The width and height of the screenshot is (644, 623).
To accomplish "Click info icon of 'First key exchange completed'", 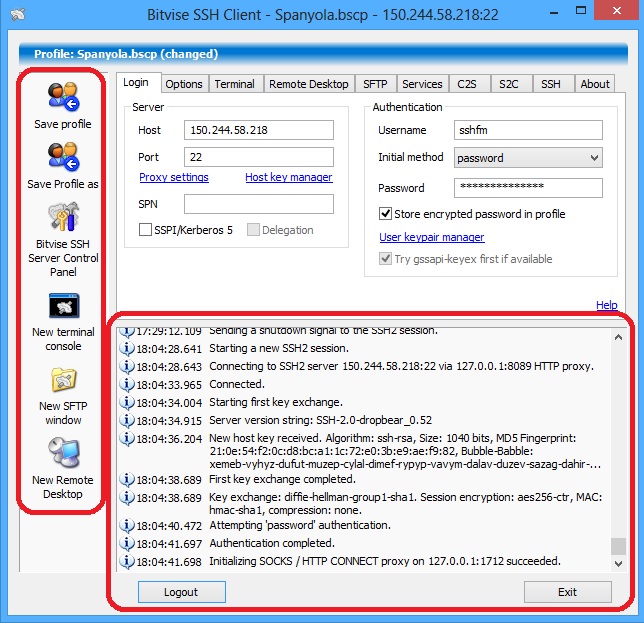I will 126,479.
